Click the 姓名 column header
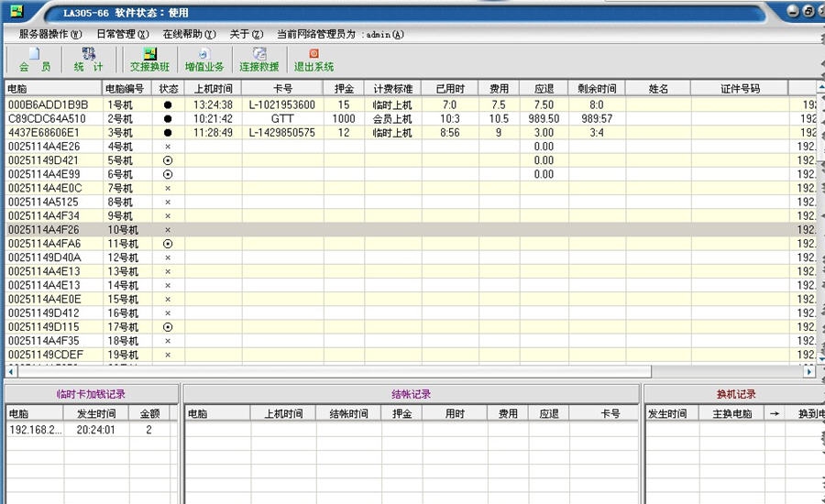 (657, 88)
